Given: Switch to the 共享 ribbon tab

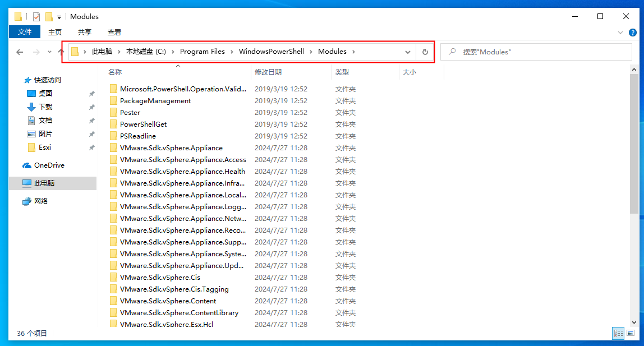Looking at the screenshot, I should tap(85, 32).
